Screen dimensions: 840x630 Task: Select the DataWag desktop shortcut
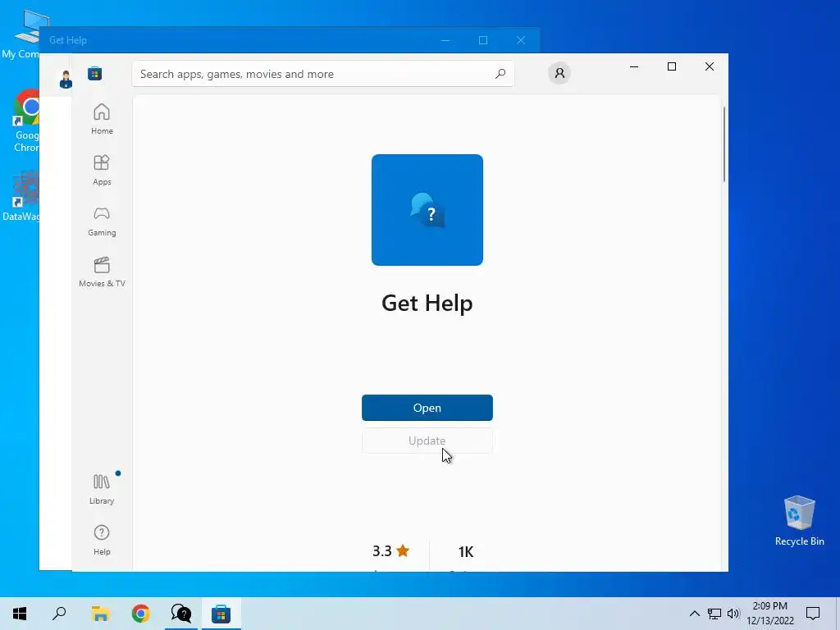[21, 196]
